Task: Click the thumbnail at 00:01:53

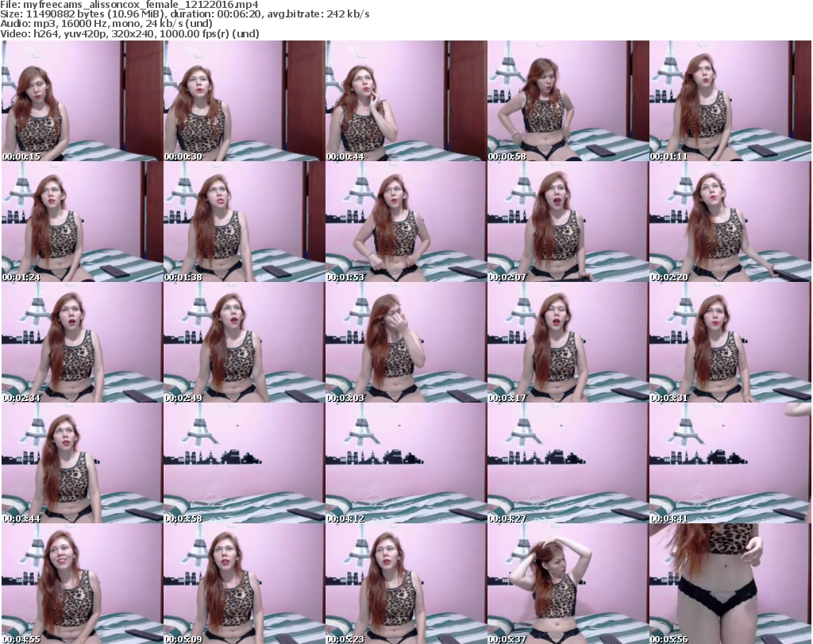Action: point(406,222)
